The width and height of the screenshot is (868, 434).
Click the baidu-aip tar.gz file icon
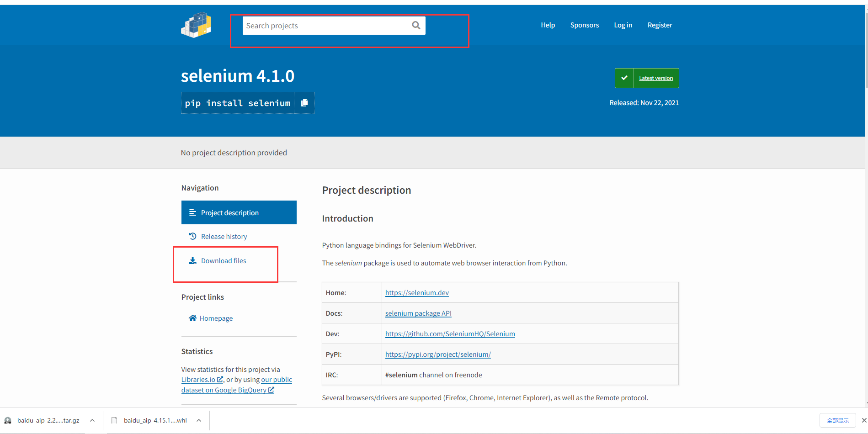pyautogui.click(x=8, y=420)
